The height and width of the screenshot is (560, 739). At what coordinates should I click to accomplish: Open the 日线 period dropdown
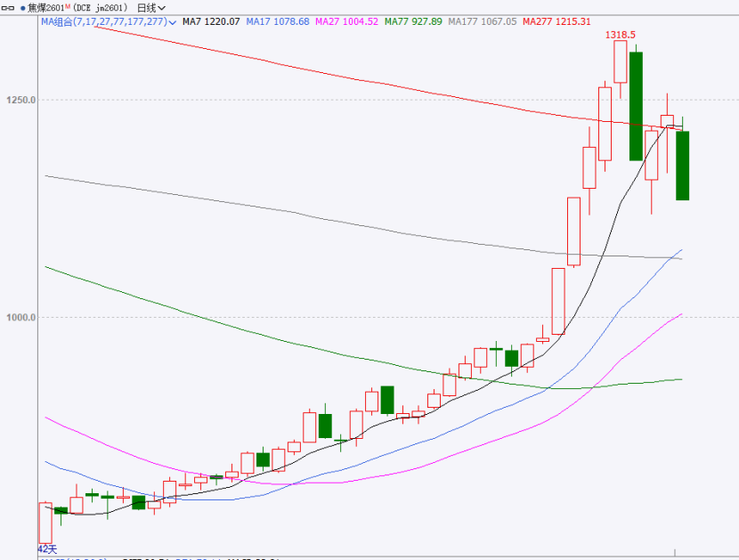coord(151,8)
